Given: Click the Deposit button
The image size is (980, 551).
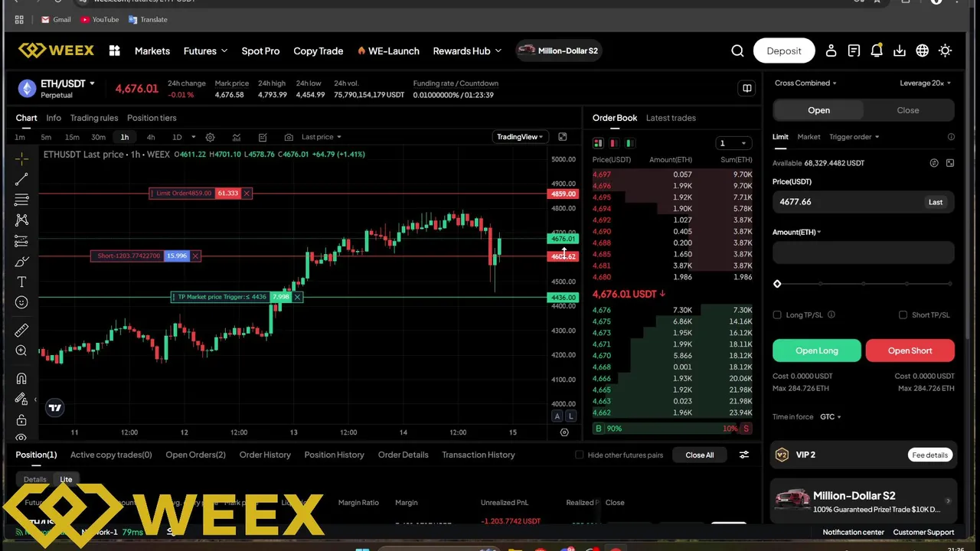Looking at the screenshot, I should [784, 51].
